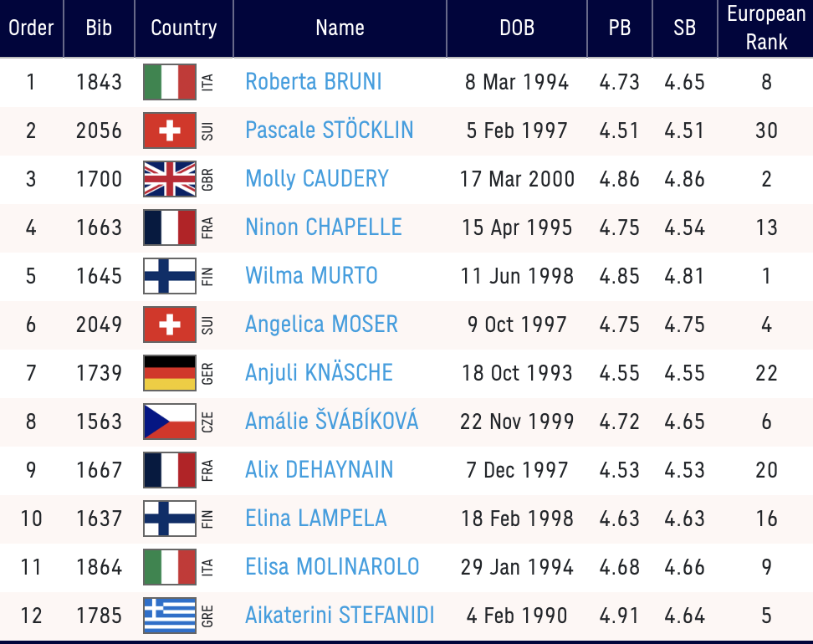The width and height of the screenshot is (813, 644).
Task: Go to Angelica MOSER's profile page
Action: tap(321, 325)
